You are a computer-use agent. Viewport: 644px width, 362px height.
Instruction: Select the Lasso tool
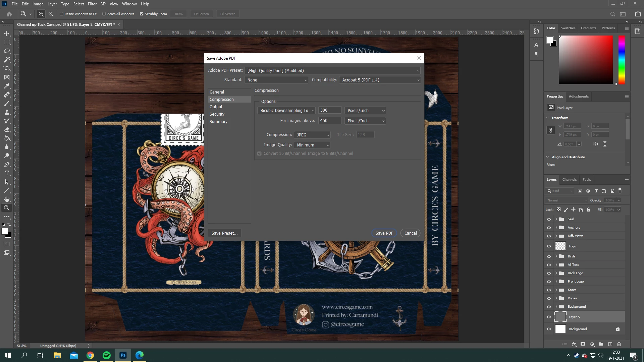tap(7, 51)
